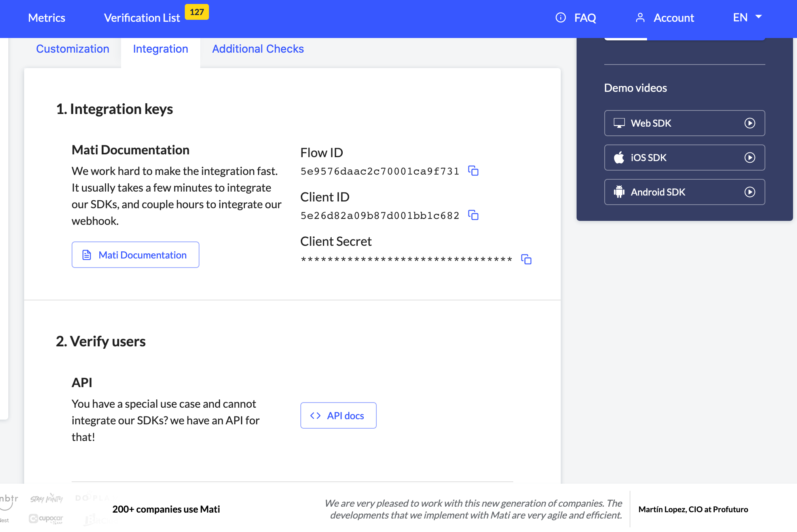Play the Web SDK demo video

pyautogui.click(x=750, y=123)
